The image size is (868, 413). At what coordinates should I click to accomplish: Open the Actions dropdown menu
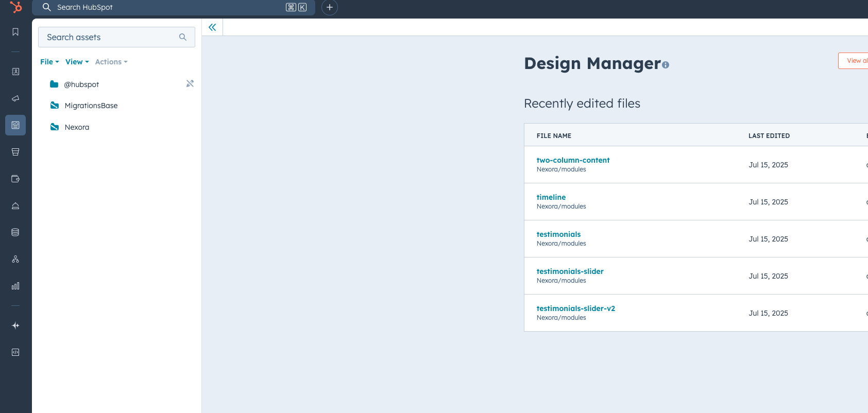click(x=111, y=62)
